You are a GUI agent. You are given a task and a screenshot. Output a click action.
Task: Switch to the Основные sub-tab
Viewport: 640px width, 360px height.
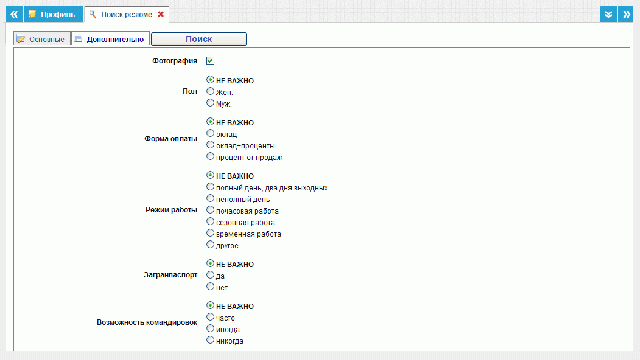coord(42,39)
